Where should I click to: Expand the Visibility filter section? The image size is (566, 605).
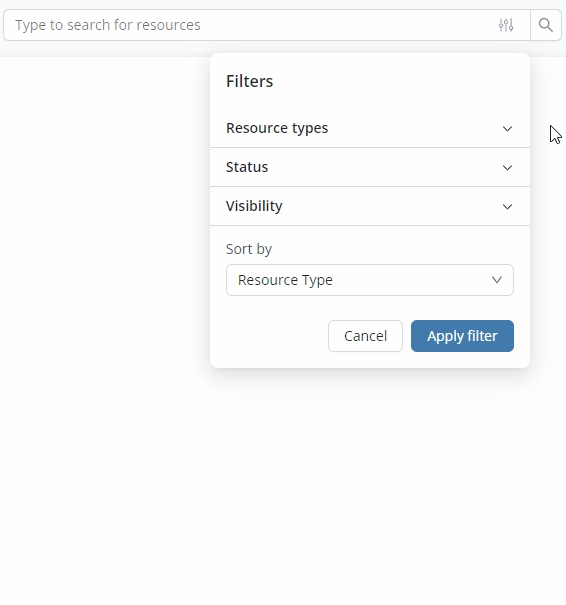pos(370,206)
